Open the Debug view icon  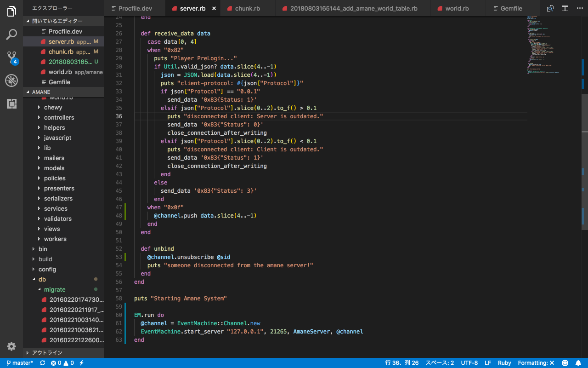pyautogui.click(x=11, y=80)
